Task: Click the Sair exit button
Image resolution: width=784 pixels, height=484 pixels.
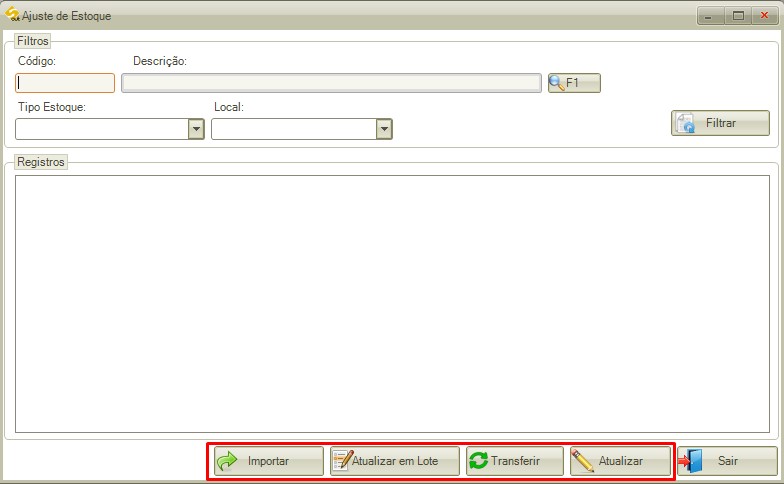Action: coord(727,461)
